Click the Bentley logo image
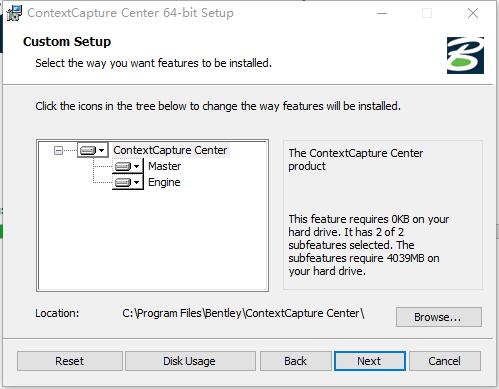The width and height of the screenshot is (499, 389). (465, 55)
